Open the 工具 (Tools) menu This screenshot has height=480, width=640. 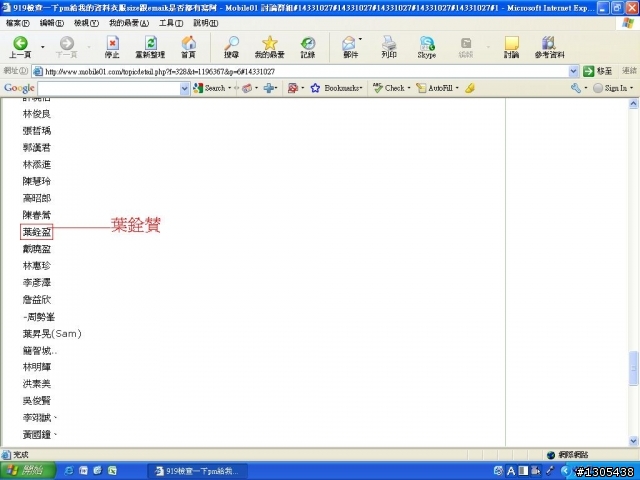tap(171, 23)
